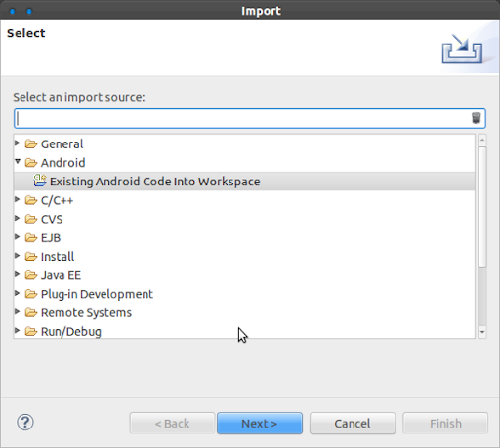Select the General tree label
Viewport: 500px width, 448px height.
coord(62,143)
